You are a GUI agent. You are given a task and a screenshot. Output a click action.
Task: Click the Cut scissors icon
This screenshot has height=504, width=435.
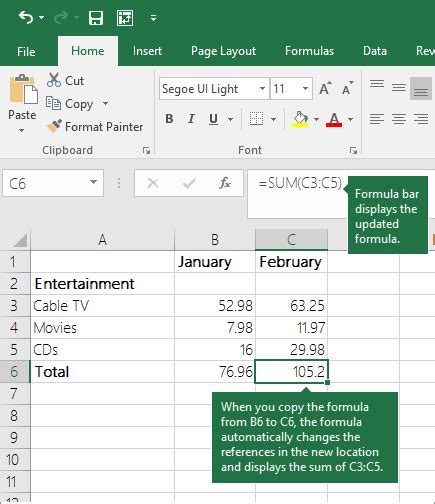54,80
